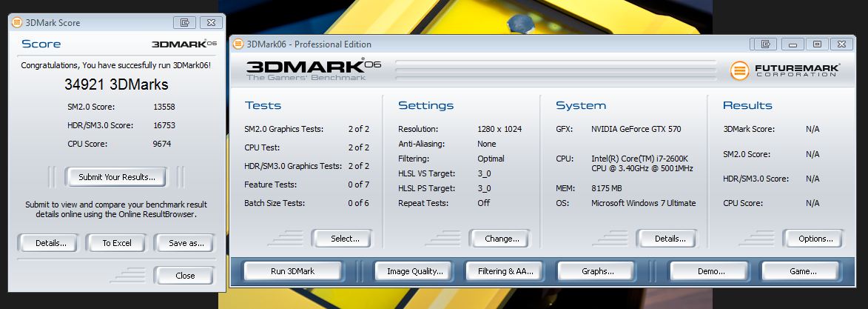Close the 3DMark Score window via X

tap(211, 23)
